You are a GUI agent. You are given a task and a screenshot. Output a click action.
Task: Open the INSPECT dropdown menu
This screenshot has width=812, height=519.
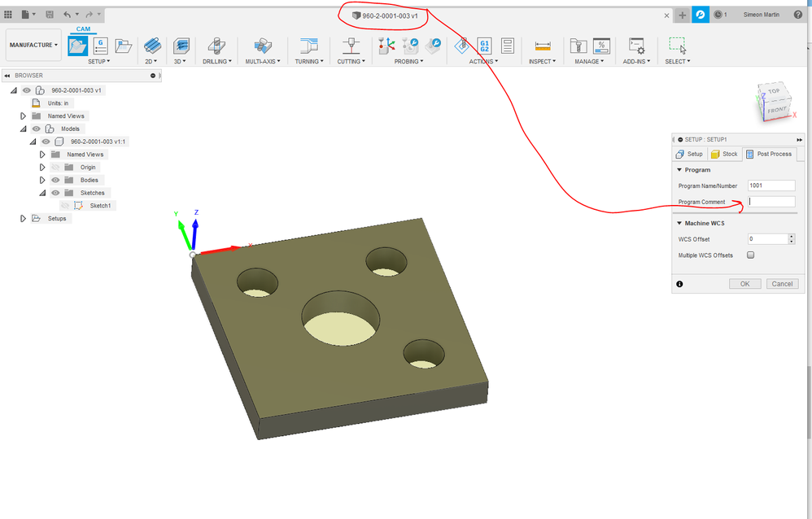click(542, 61)
